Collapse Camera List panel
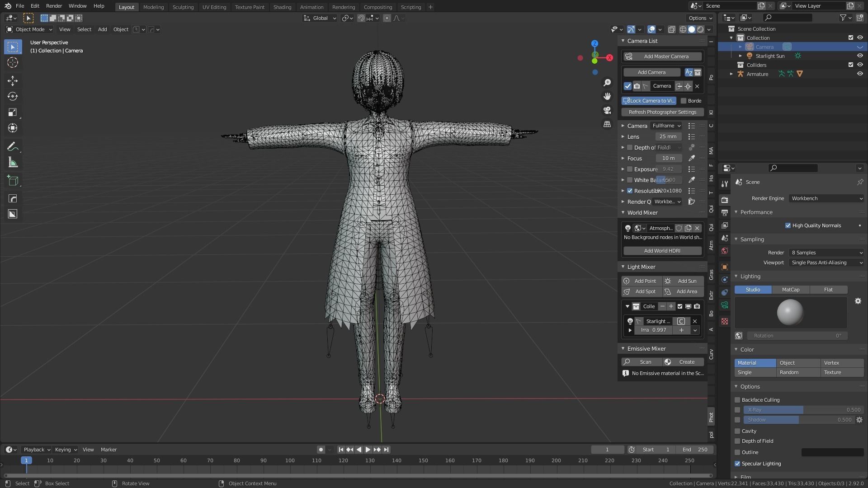This screenshot has width=868, height=488. pos(623,41)
